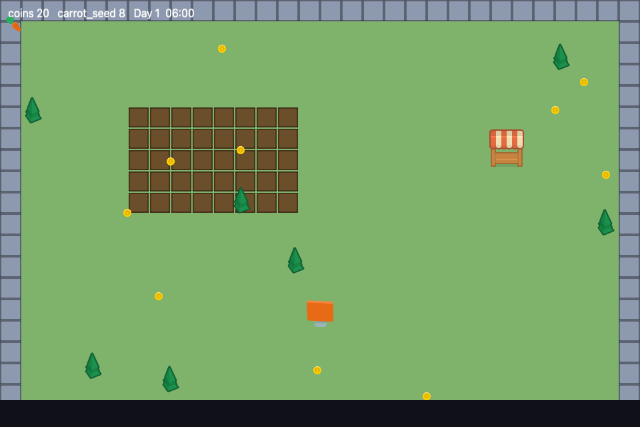640x427 pixels.
Task: Grab the coin above the two bottom-left pine trees
Action: pyautogui.click(x=159, y=296)
